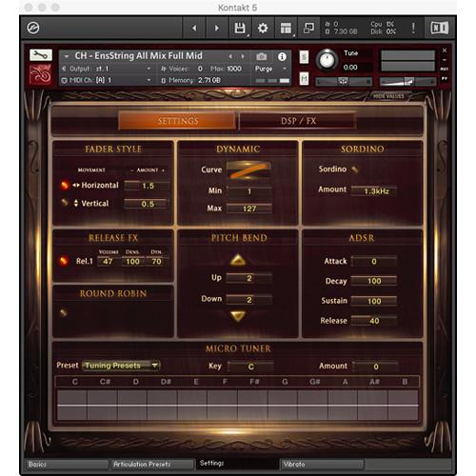Select previous preset arrow beside instrument name
The height and width of the screenshot is (476, 476).
click(x=230, y=56)
